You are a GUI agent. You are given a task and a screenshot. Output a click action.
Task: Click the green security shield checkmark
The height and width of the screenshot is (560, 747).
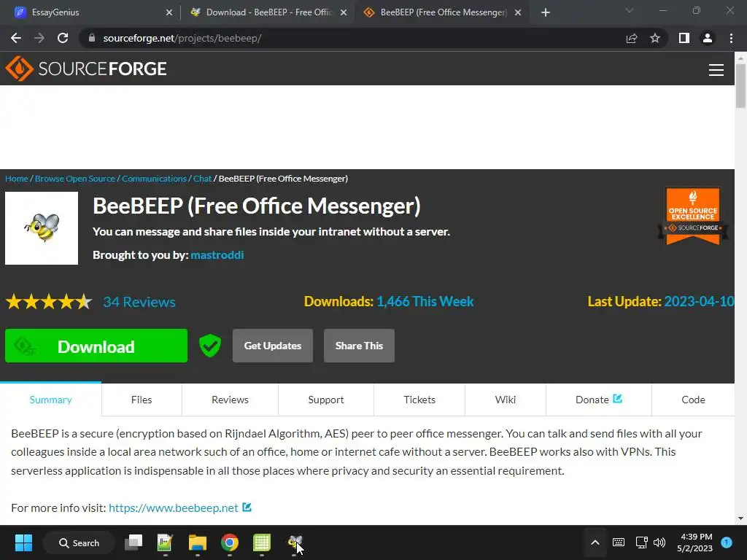(x=209, y=346)
